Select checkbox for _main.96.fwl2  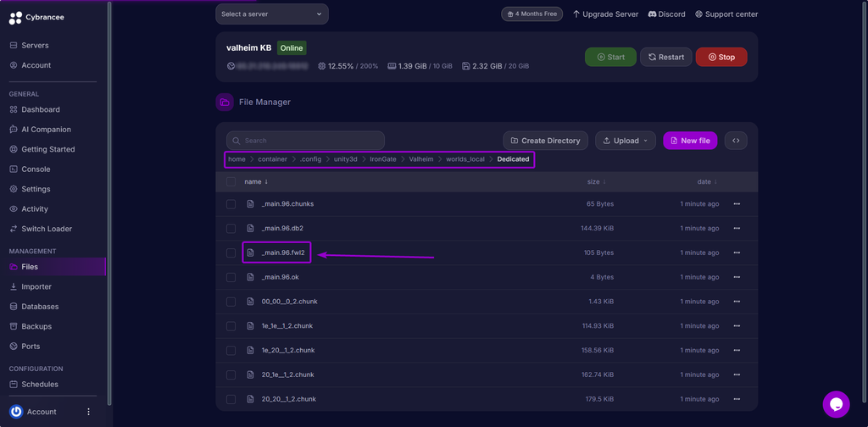coord(231,252)
